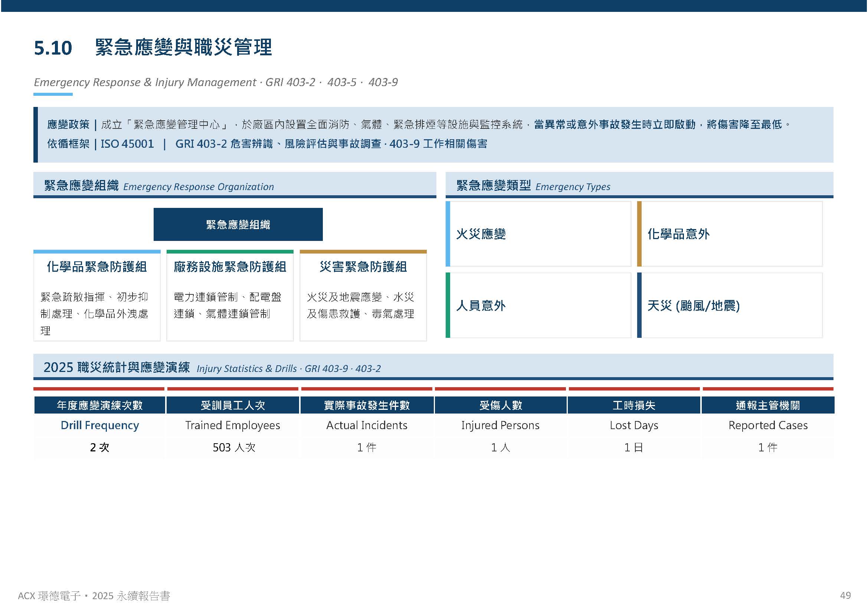
Task: Click the 天災 (颱風/地震) emergency type card
Action: click(x=730, y=306)
